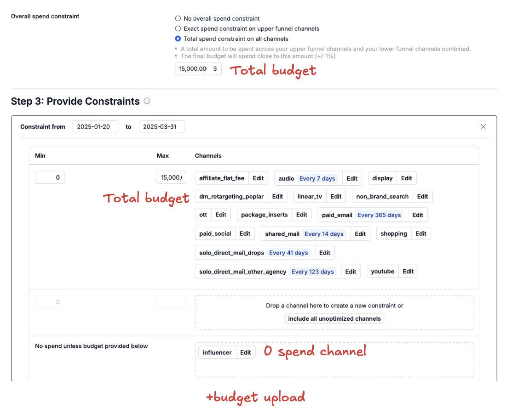Click include all unoptimized channels button
Screen dimensions: 506x420
point(334,318)
